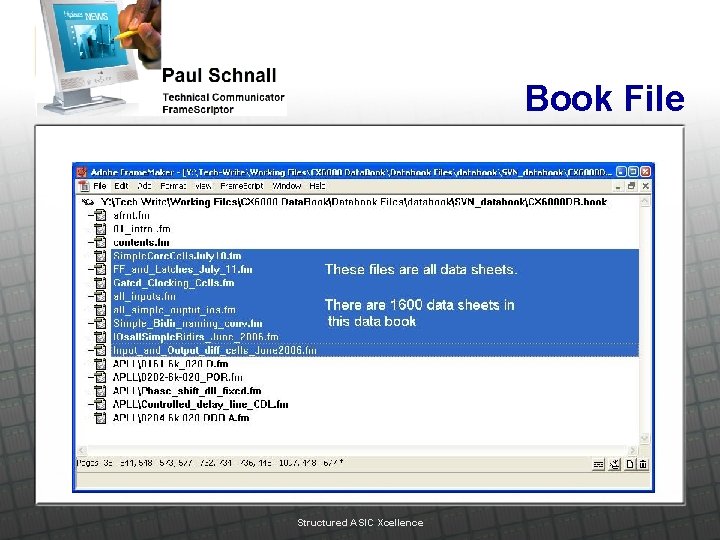The image size is (720, 540).
Task: Click the blank page icon in status bar
Action: point(630,465)
